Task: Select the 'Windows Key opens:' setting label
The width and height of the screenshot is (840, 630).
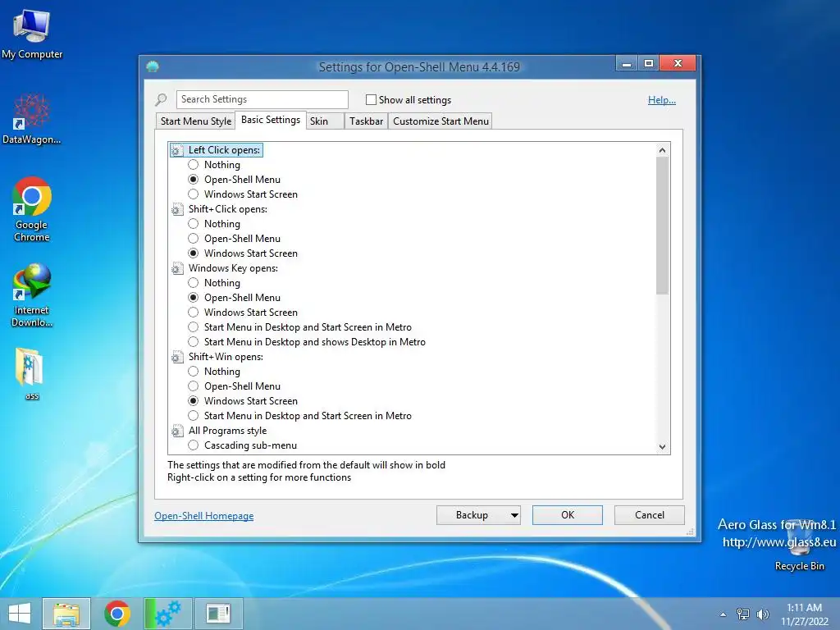Action: pos(233,268)
